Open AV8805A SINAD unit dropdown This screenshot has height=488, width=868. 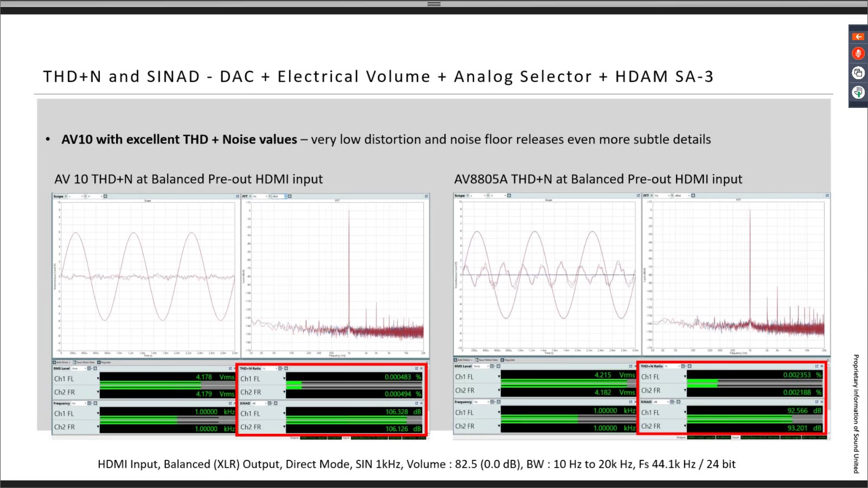(x=661, y=402)
